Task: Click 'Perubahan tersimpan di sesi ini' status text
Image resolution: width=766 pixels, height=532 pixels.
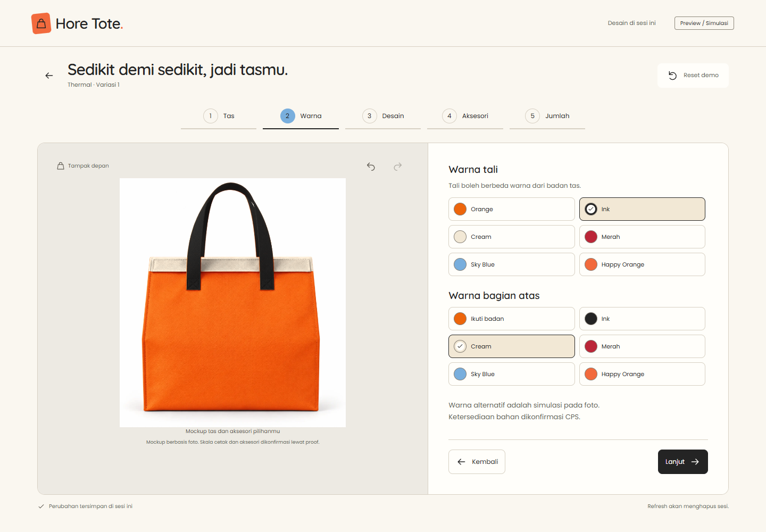Action: click(x=90, y=506)
